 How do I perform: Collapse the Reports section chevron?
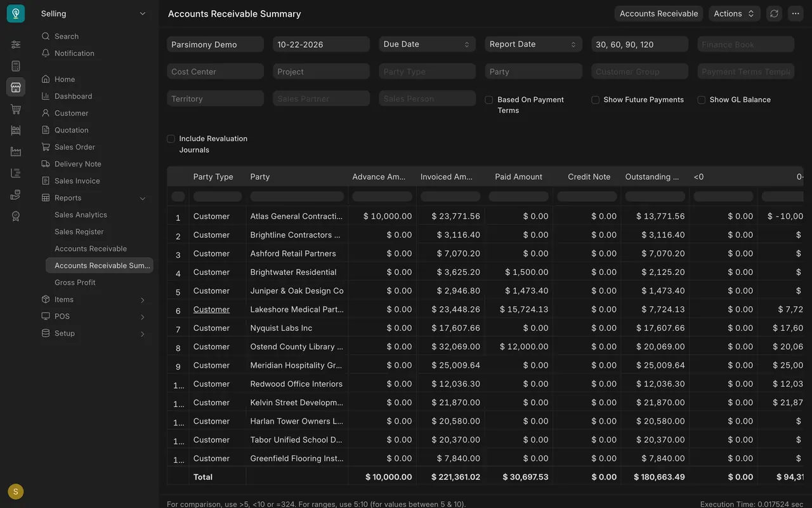pyautogui.click(x=143, y=198)
